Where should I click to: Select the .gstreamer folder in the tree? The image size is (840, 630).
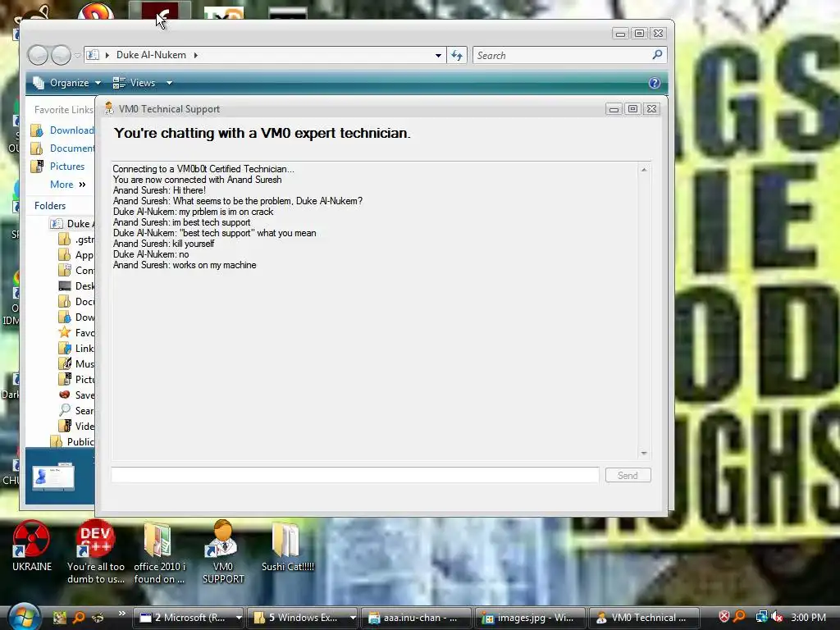click(76, 240)
